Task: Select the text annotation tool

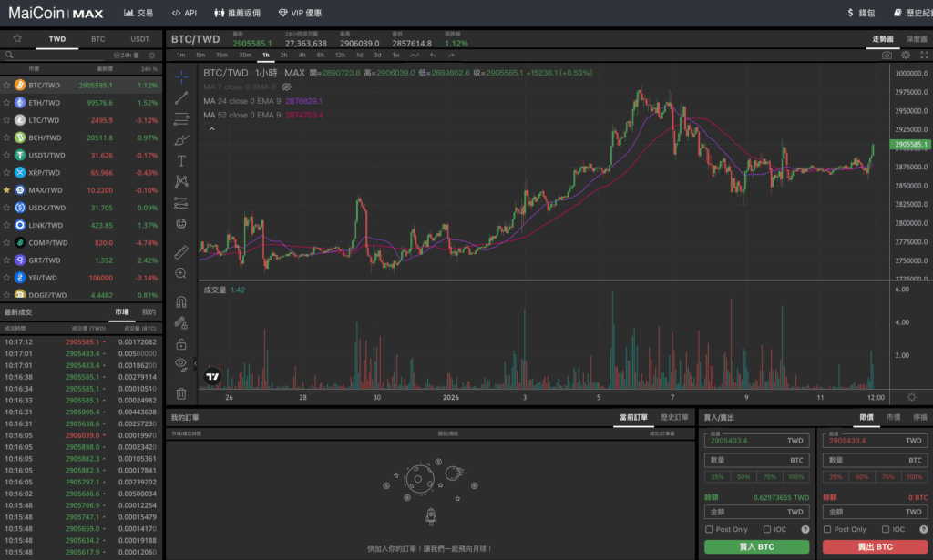Action: 180,160
